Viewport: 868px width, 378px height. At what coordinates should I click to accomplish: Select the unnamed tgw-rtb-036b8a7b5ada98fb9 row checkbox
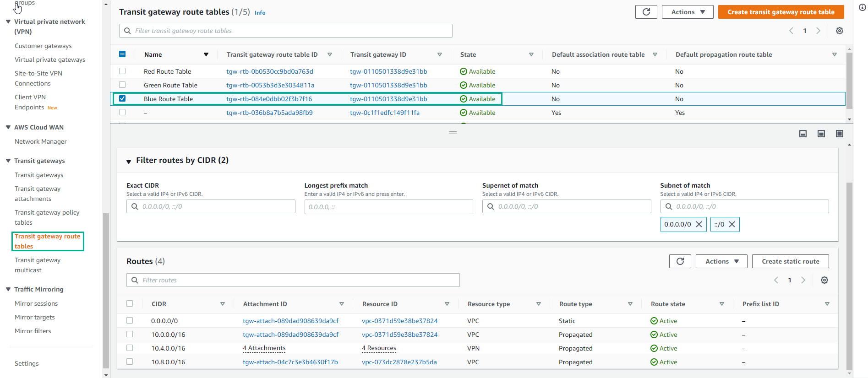pos(122,112)
